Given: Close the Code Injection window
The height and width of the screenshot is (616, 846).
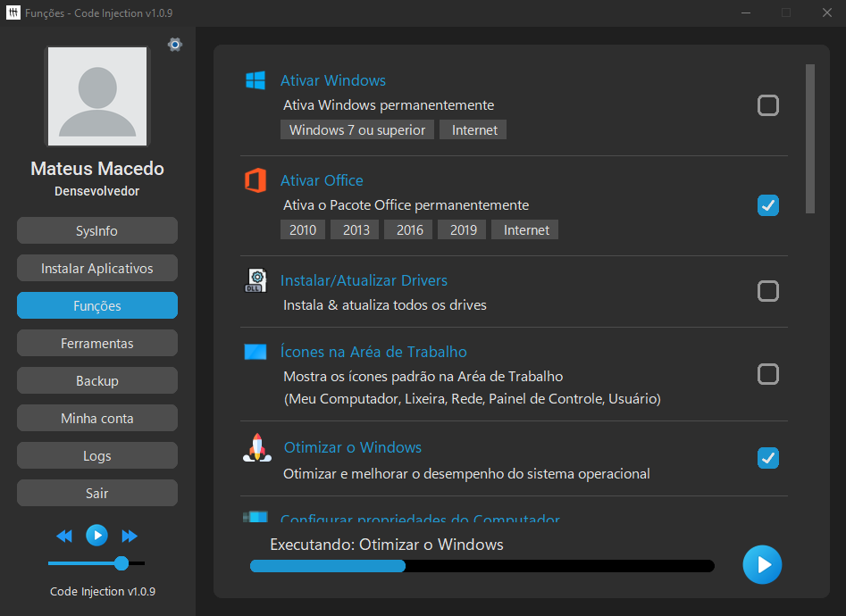Looking at the screenshot, I should 826,12.
